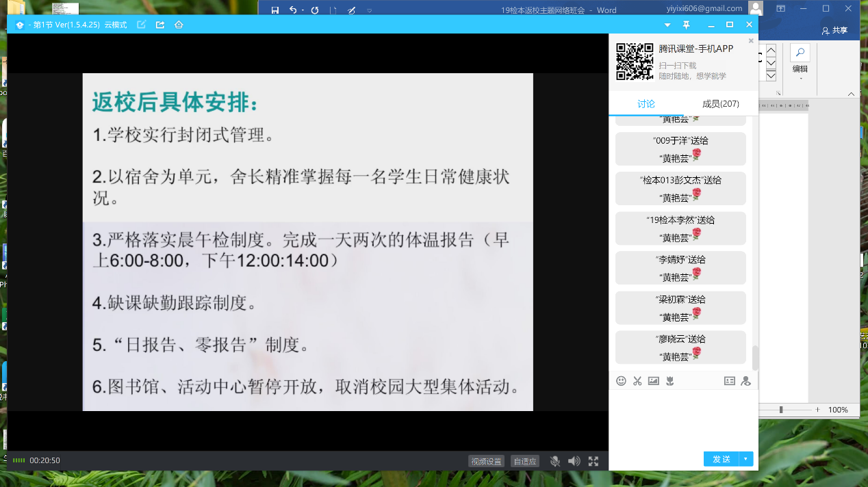Click the scissors screenshot icon
This screenshot has width=868, height=487.
point(637,381)
